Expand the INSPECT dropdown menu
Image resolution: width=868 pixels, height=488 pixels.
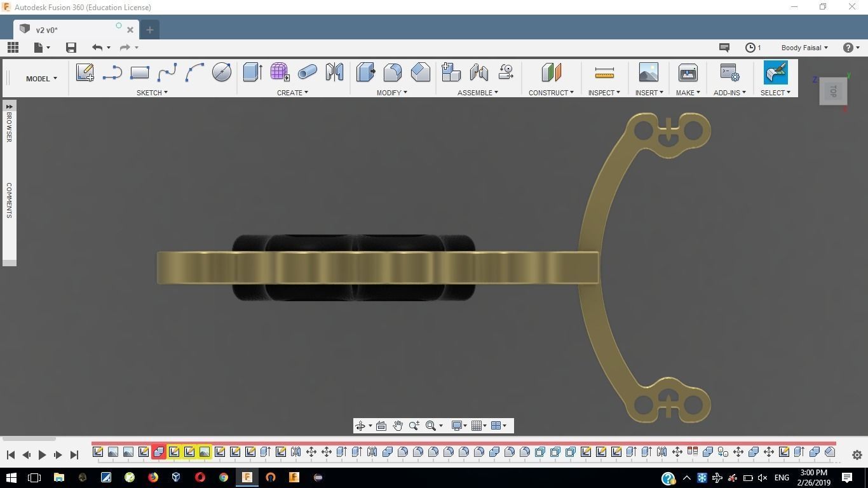click(604, 93)
